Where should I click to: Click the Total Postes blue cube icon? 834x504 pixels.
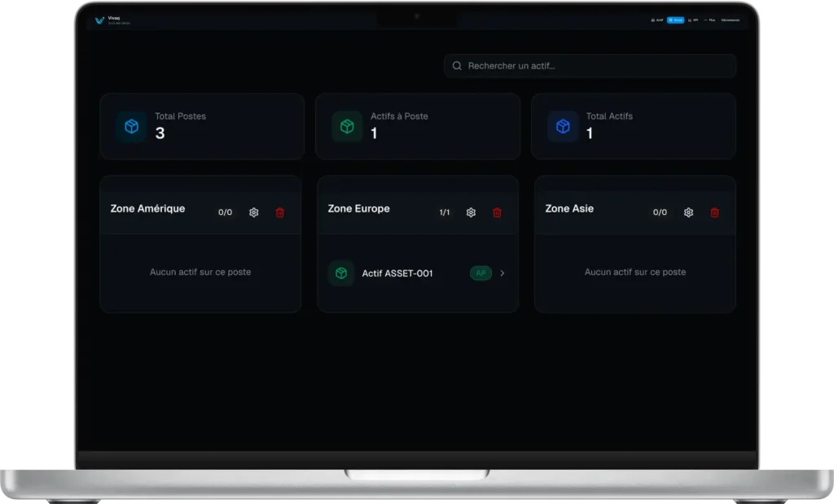point(131,127)
